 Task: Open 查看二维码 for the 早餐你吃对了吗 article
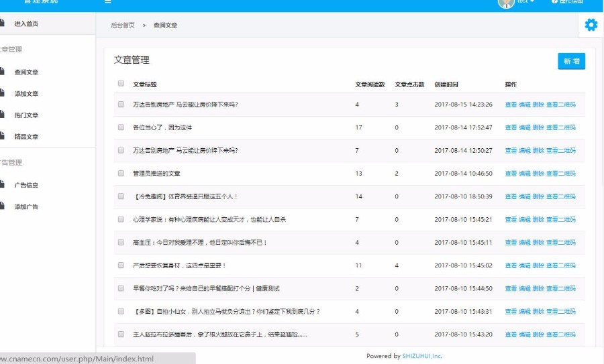[561, 288]
